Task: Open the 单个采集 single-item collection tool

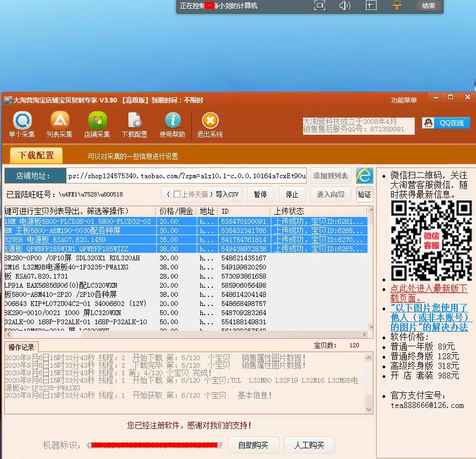Action: (22, 125)
